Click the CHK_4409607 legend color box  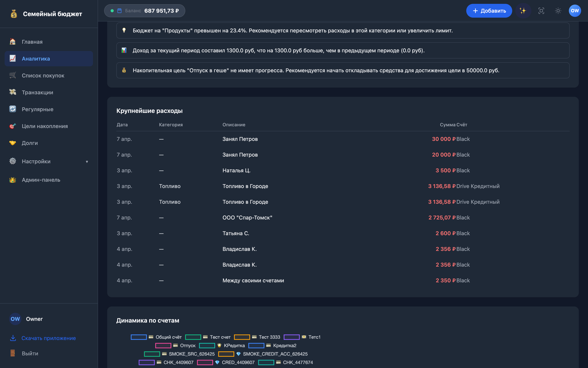[146, 362]
